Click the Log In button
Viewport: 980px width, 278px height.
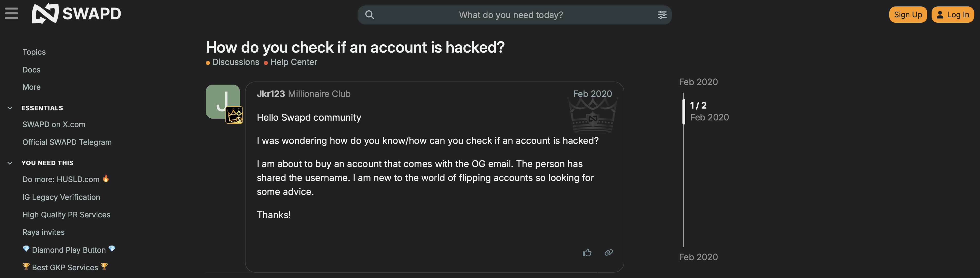click(x=952, y=15)
